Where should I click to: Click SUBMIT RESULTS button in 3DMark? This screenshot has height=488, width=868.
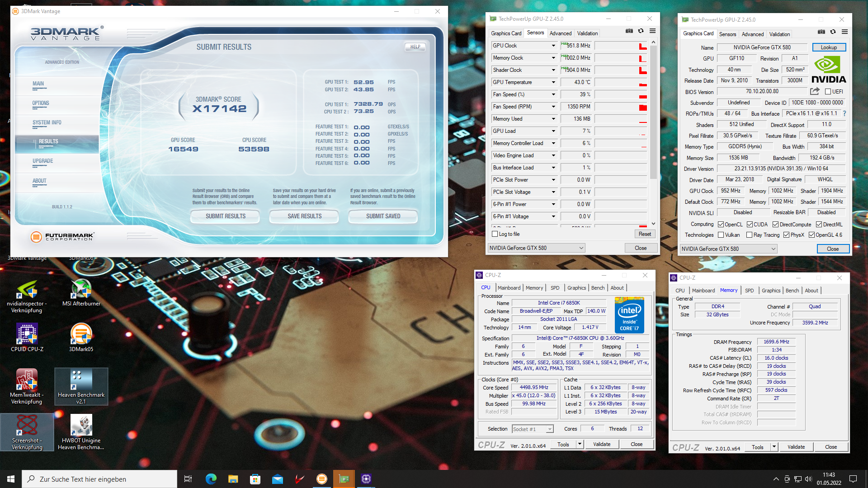pyautogui.click(x=226, y=216)
